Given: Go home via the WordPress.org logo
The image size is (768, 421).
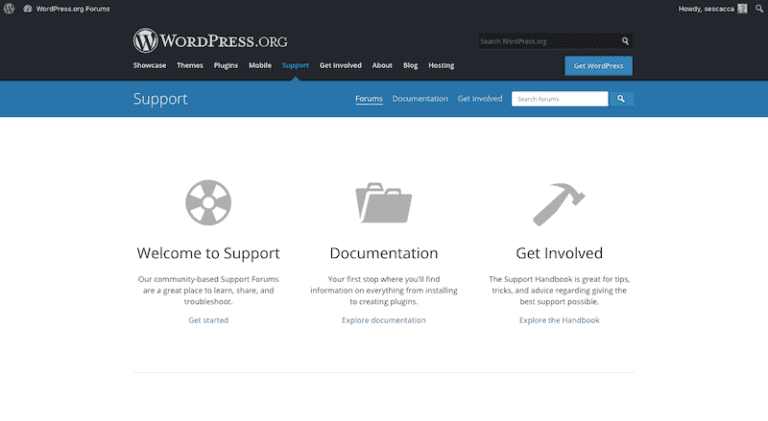Looking at the screenshot, I should 210,41.
